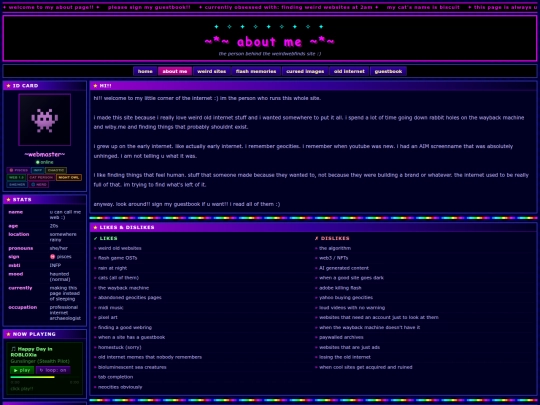Click the NIGHT OWL badge
Image resolution: width=540 pixels, height=405 pixels.
click(69, 177)
